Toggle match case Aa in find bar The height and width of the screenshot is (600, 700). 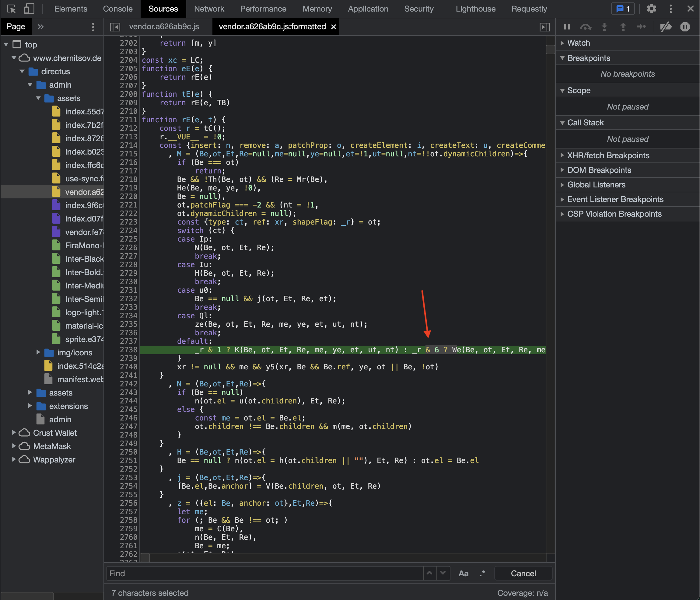point(463,574)
